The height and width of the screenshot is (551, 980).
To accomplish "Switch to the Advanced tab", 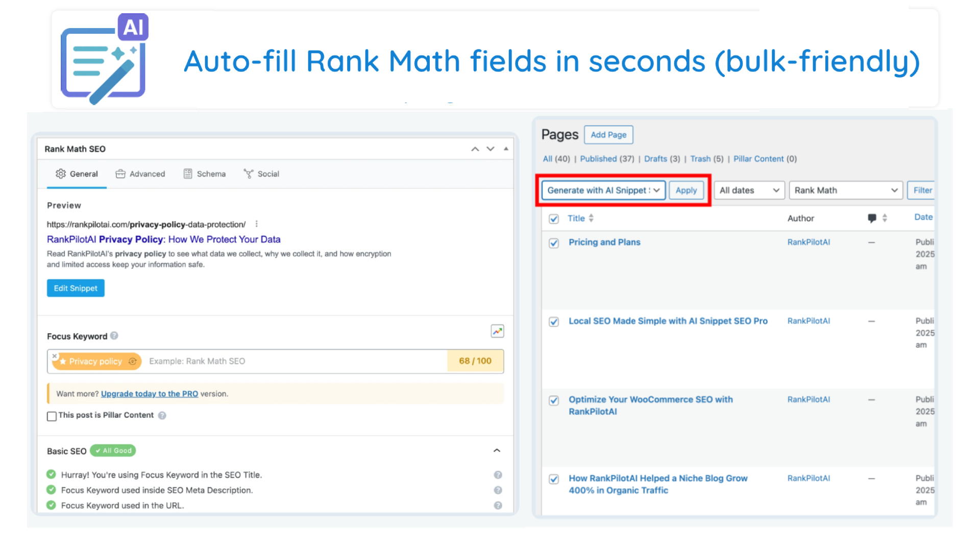I will tap(140, 174).
